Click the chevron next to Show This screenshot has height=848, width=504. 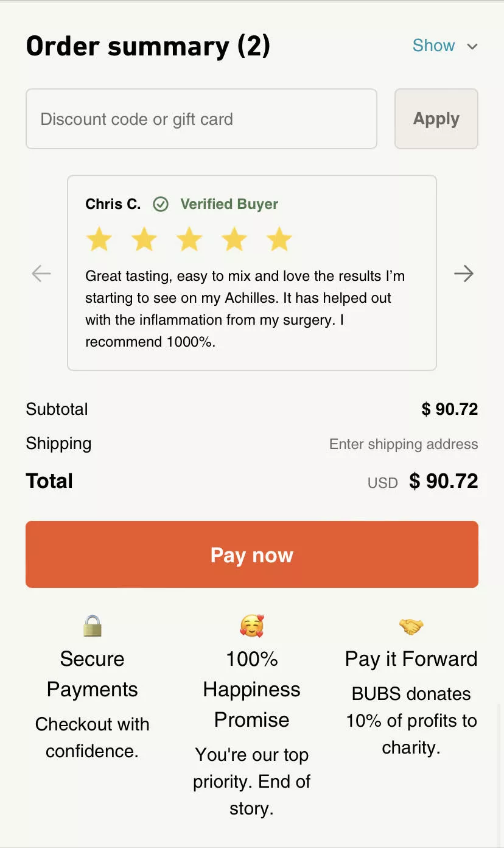[472, 46]
